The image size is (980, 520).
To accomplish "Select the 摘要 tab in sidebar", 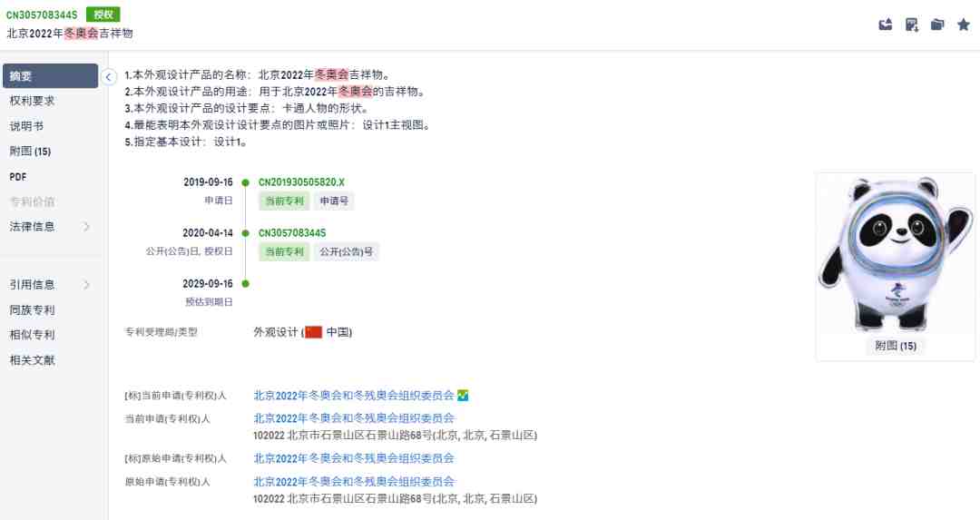I will [50, 76].
